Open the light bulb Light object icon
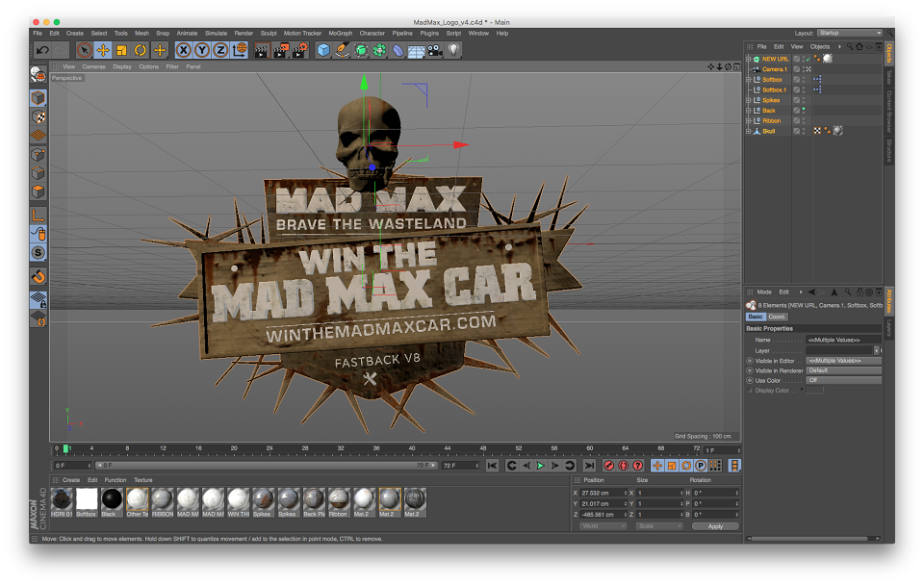This screenshot has width=924, height=585. pyautogui.click(x=453, y=50)
